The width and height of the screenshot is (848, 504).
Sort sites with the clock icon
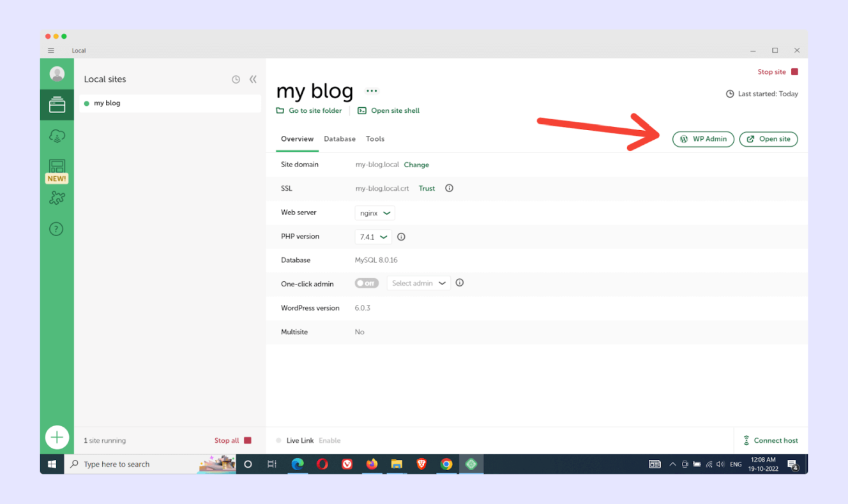click(x=236, y=80)
